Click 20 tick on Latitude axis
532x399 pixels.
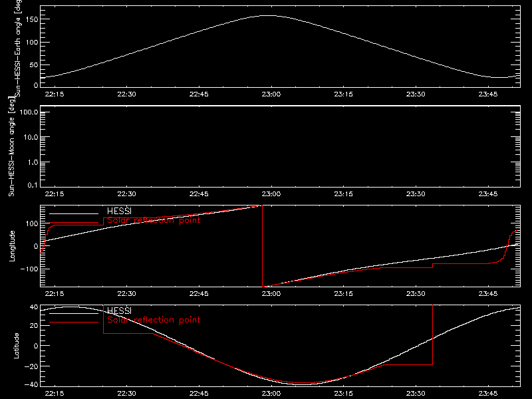pos(34,326)
